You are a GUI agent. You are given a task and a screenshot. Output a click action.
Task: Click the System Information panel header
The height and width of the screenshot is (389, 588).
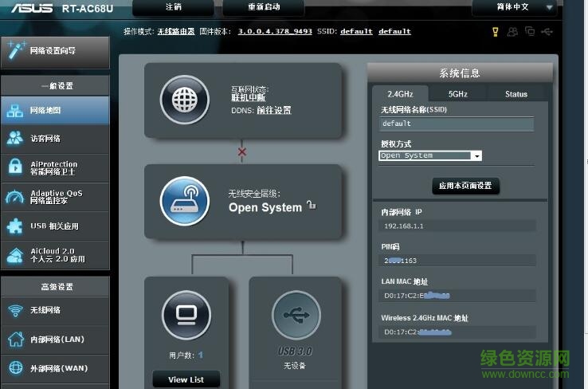pyautogui.click(x=460, y=73)
